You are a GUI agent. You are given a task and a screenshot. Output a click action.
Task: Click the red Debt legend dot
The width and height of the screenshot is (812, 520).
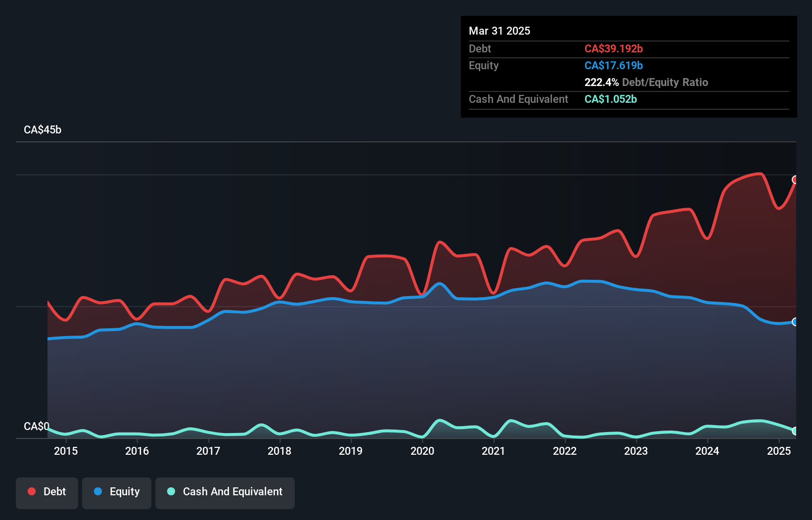(32, 491)
